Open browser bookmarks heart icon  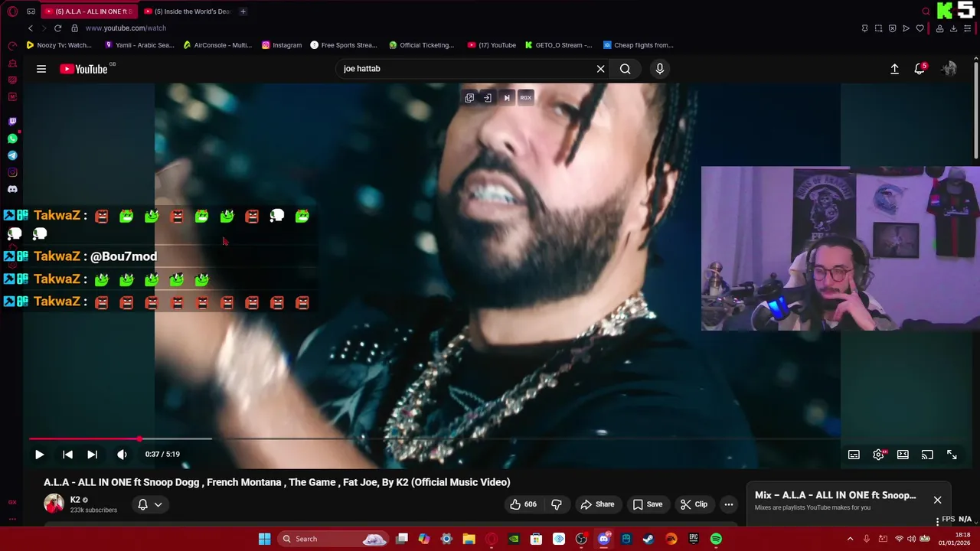[x=920, y=28]
